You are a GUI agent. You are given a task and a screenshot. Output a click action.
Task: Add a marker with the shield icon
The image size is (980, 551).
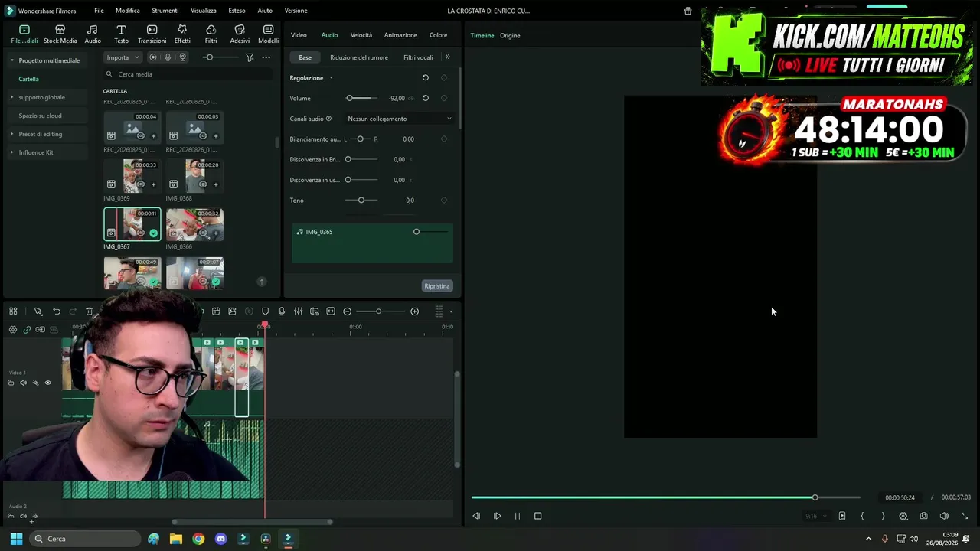tap(266, 311)
